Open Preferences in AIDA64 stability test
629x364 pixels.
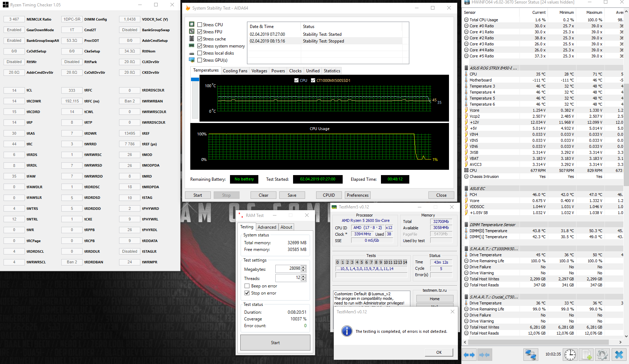(x=358, y=195)
